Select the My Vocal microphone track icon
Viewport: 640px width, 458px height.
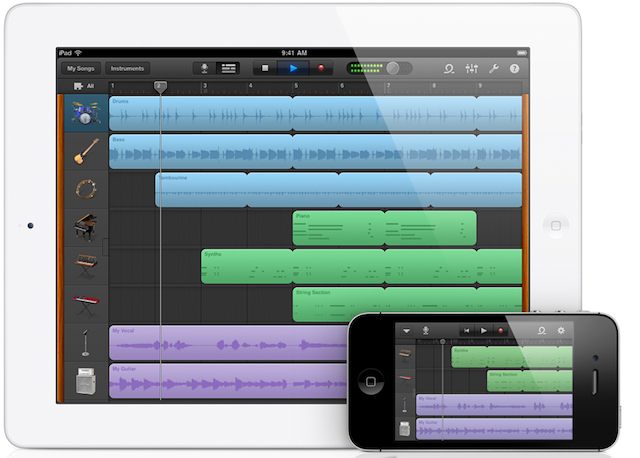pyautogui.click(x=84, y=343)
